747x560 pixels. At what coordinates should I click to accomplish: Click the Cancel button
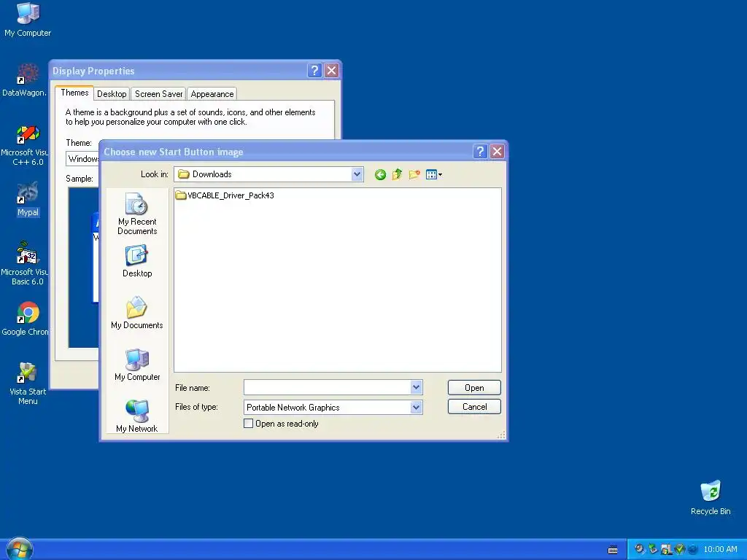474,407
